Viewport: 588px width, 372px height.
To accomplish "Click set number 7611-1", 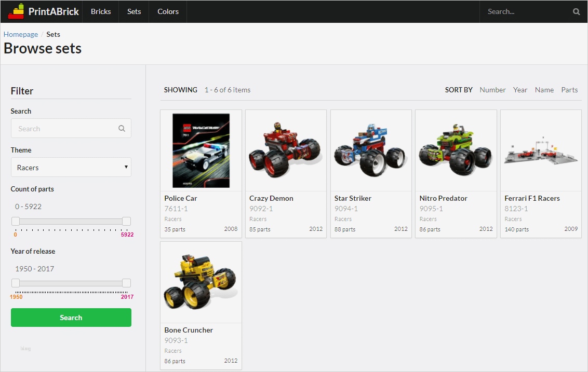I will point(176,209).
